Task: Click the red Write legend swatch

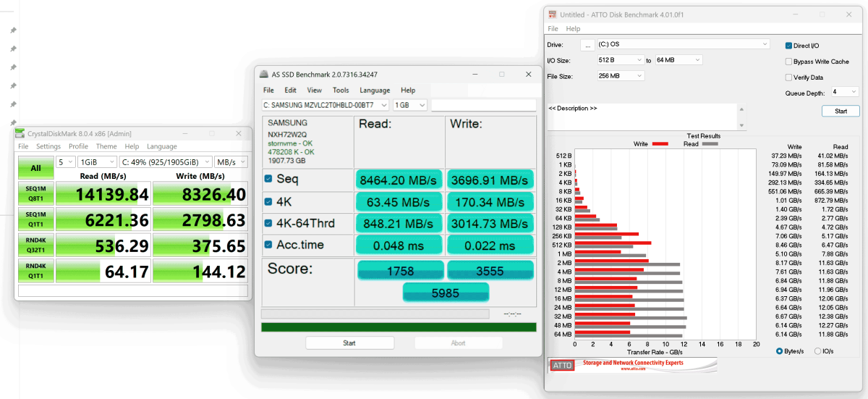Action: click(x=660, y=144)
